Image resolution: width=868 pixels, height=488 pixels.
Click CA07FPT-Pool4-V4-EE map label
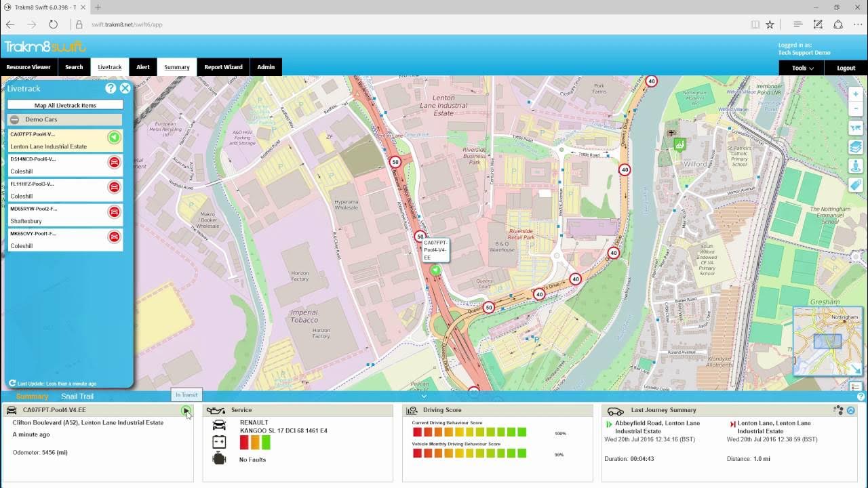(435, 250)
